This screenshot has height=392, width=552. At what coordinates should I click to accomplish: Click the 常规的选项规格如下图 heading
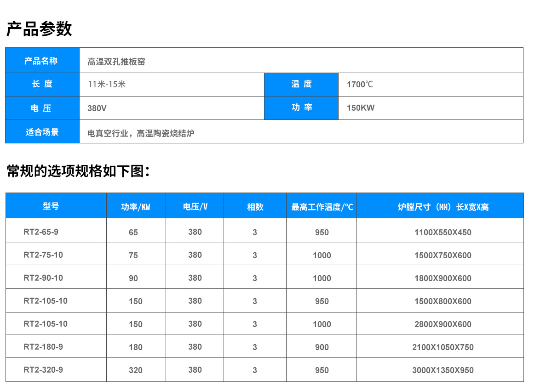[x=78, y=171]
